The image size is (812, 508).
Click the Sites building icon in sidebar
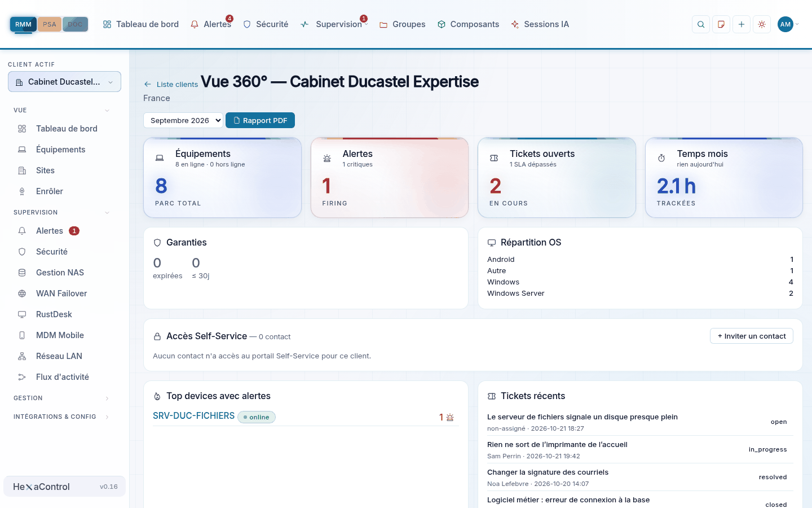click(x=22, y=170)
